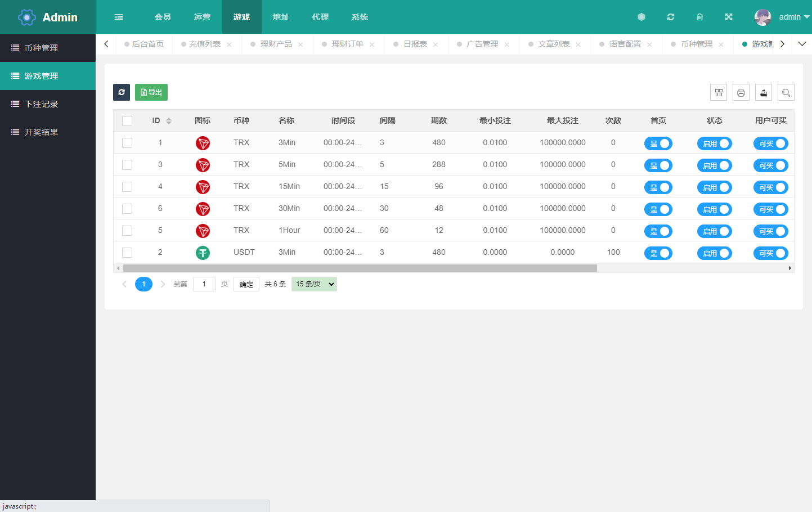The image size is (812, 512).
Task: Toggle 可买 switch for 30Min row
Action: click(771, 209)
